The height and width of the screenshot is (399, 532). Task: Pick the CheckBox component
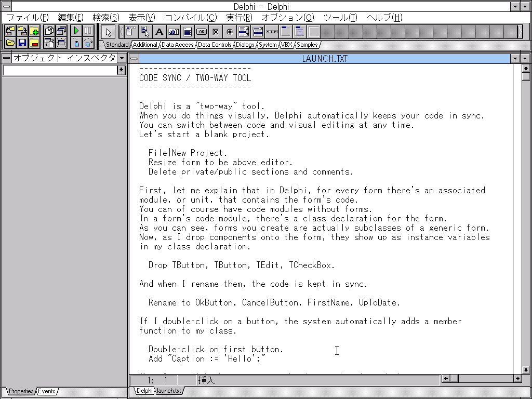(x=216, y=32)
